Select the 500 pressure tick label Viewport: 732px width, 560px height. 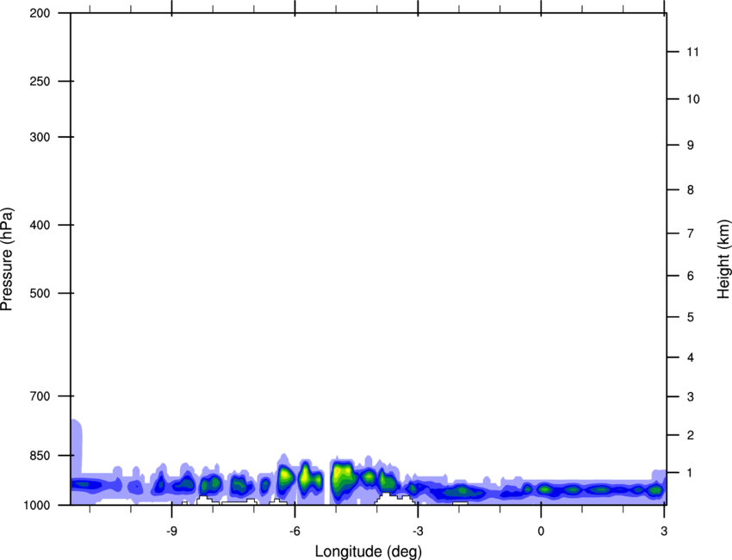coord(40,293)
